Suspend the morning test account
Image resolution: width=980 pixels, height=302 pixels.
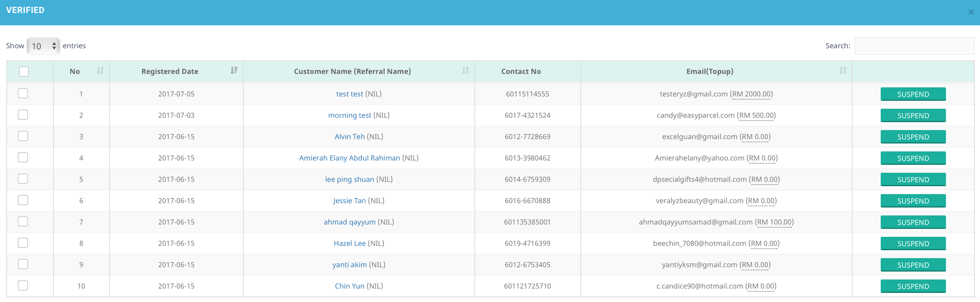click(913, 115)
